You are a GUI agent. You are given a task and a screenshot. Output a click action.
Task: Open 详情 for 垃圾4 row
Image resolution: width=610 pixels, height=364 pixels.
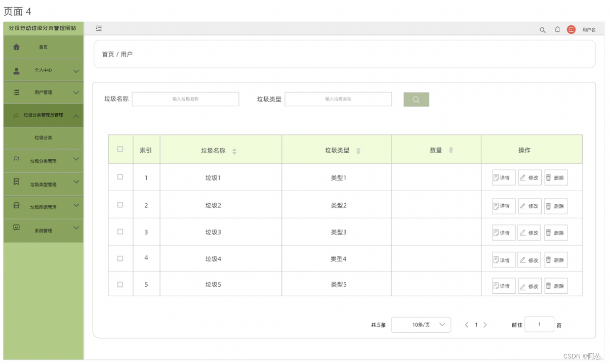coord(504,260)
